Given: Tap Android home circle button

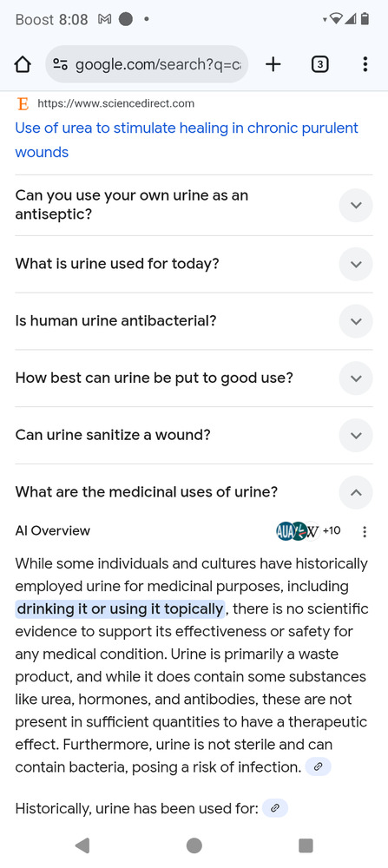Looking at the screenshot, I should pos(194,845).
